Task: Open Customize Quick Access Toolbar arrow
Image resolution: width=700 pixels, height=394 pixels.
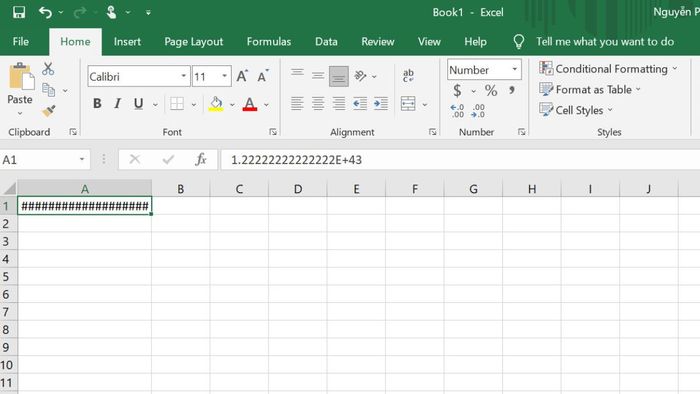Action: 148,12
